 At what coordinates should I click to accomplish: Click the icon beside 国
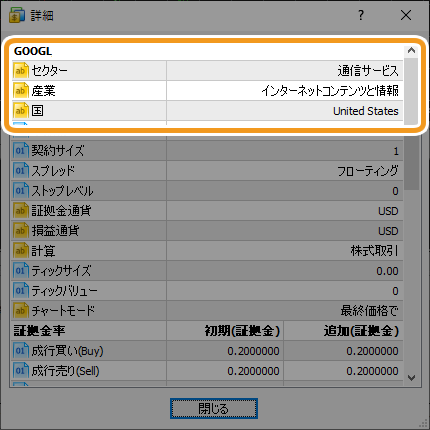[x=21, y=111]
